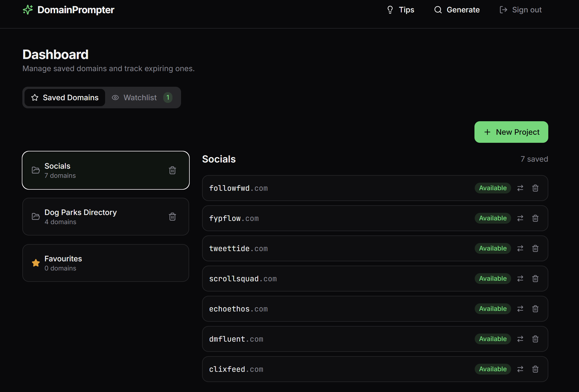Click the star icon on Favourites project

tap(36, 263)
